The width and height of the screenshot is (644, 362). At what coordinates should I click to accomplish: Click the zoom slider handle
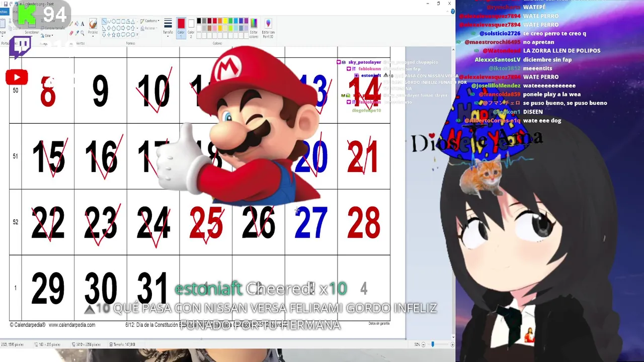pyautogui.click(x=433, y=344)
